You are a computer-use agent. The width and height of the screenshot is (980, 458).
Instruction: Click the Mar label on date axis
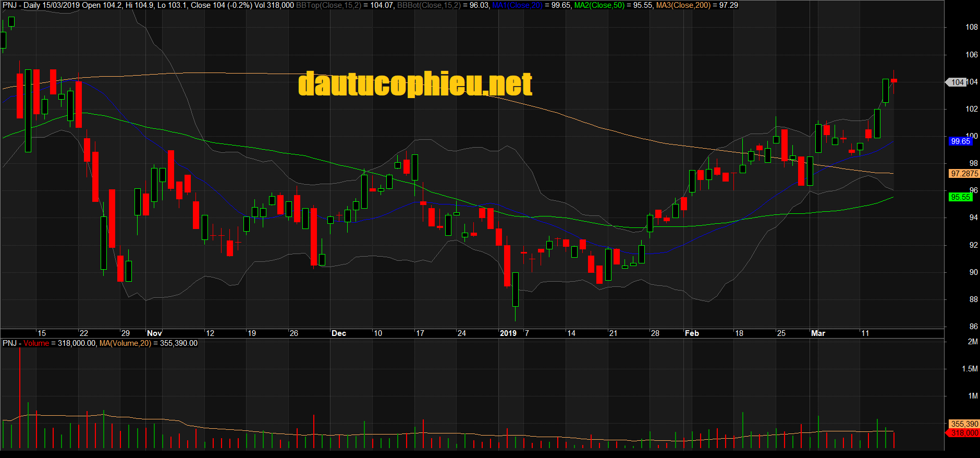(818, 333)
